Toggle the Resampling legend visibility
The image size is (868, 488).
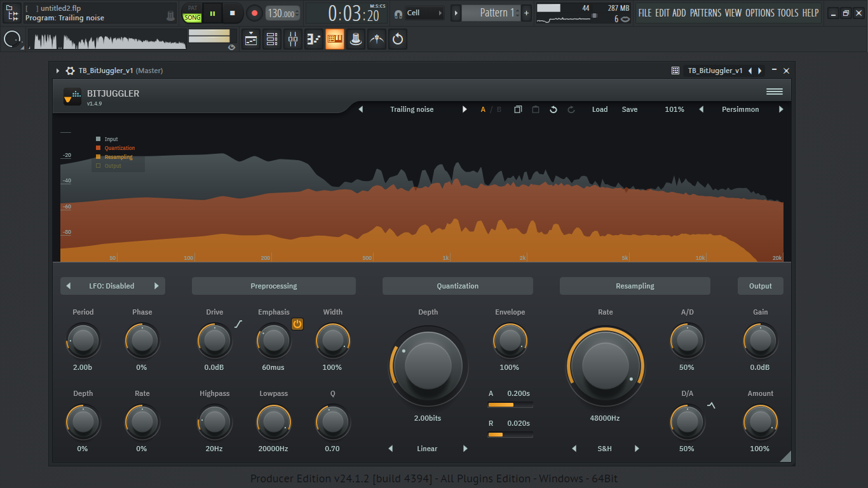coord(114,157)
